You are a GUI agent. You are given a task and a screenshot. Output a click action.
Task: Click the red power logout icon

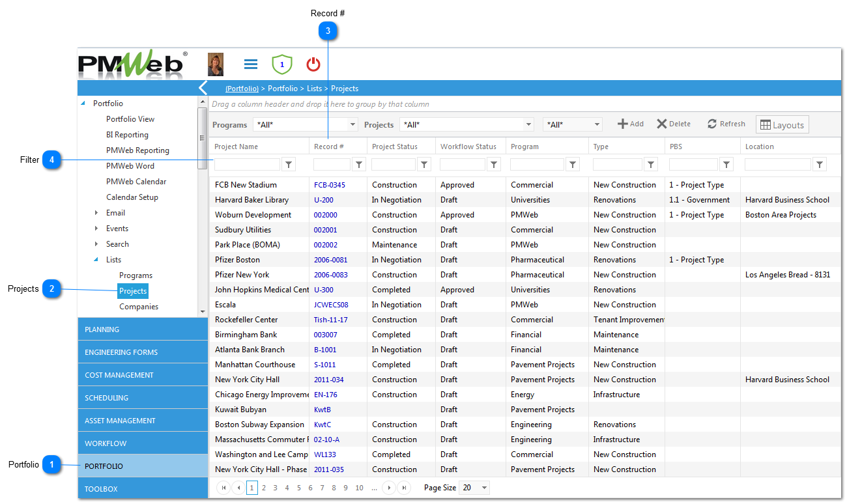313,64
